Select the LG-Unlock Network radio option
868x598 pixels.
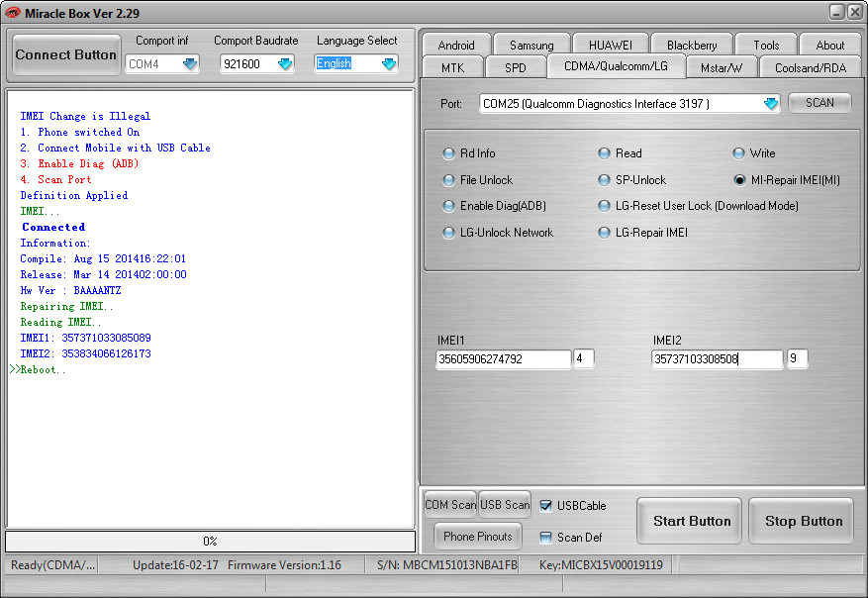498,233
